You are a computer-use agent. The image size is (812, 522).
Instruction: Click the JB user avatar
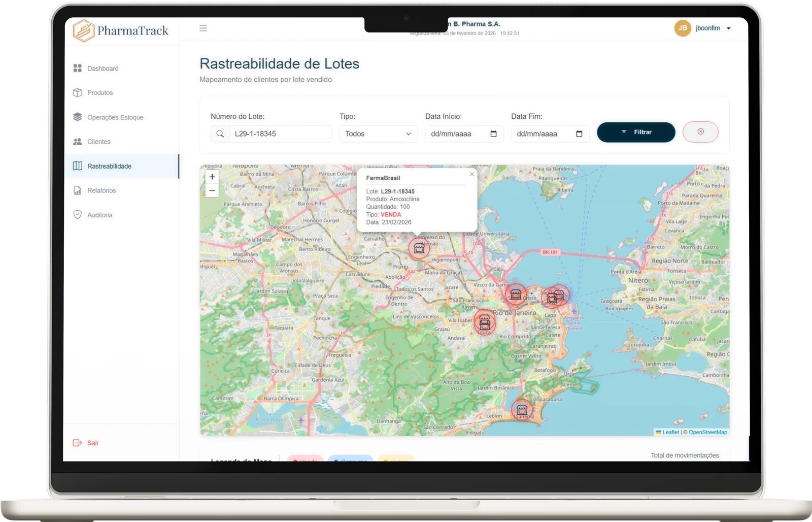point(683,28)
